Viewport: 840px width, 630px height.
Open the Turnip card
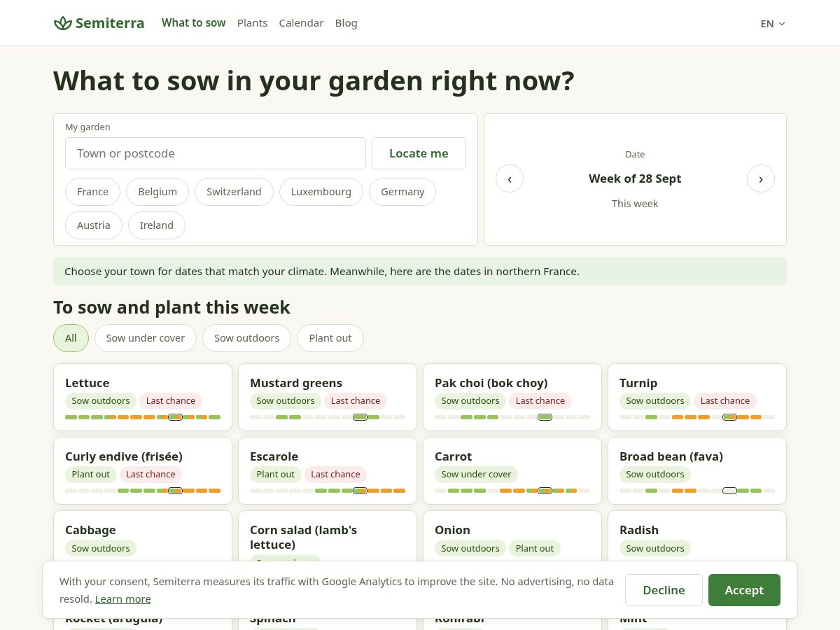pos(697,397)
